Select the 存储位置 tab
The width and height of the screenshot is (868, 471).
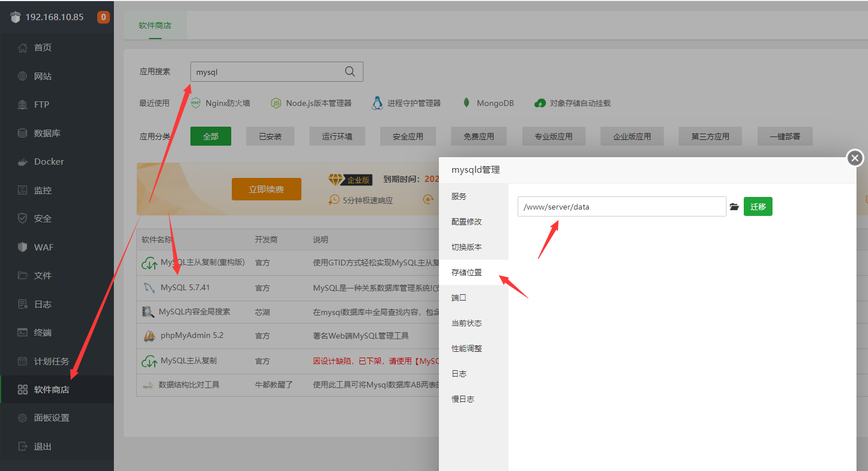tap(473, 272)
